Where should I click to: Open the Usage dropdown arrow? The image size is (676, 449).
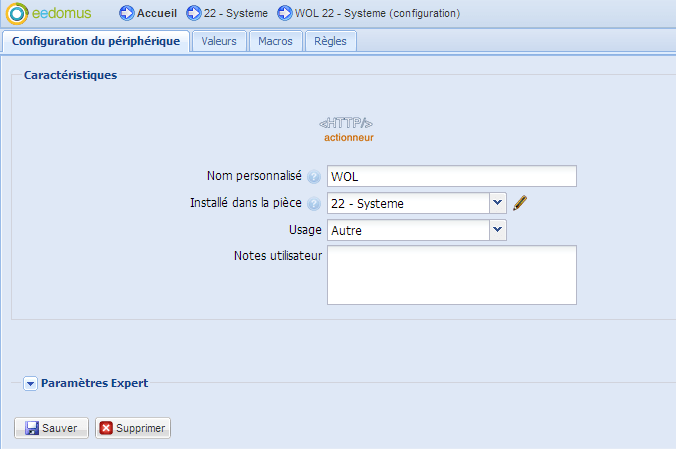[498, 230]
